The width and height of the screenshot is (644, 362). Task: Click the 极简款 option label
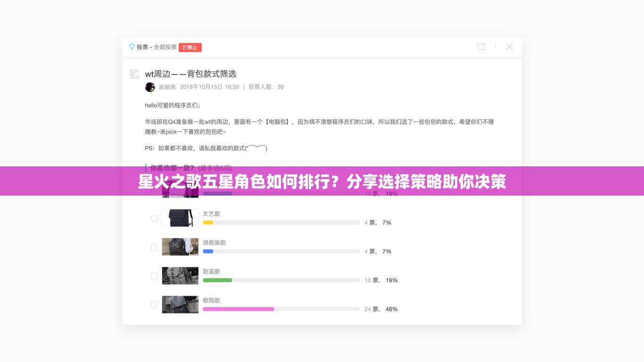(x=211, y=300)
